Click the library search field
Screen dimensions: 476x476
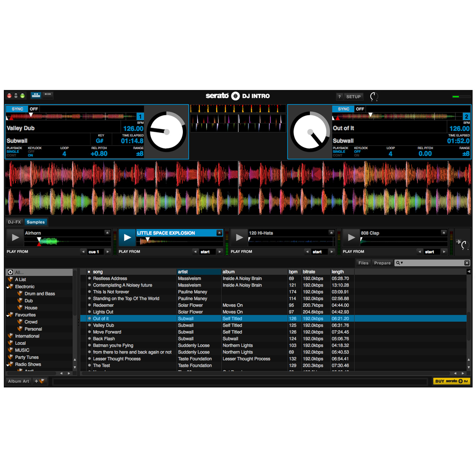[x=434, y=263]
